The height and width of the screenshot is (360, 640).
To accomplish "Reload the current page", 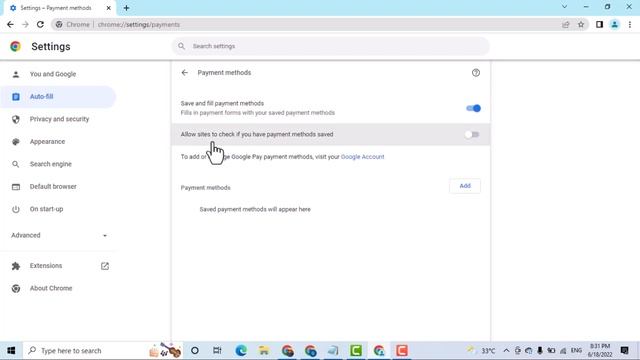I will click(40, 24).
